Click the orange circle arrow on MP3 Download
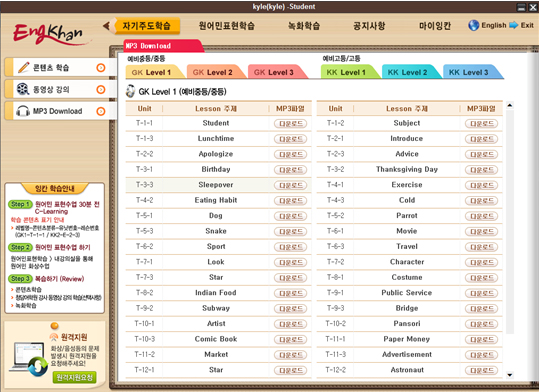This screenshot has height=392, width=540. (101, 111)
